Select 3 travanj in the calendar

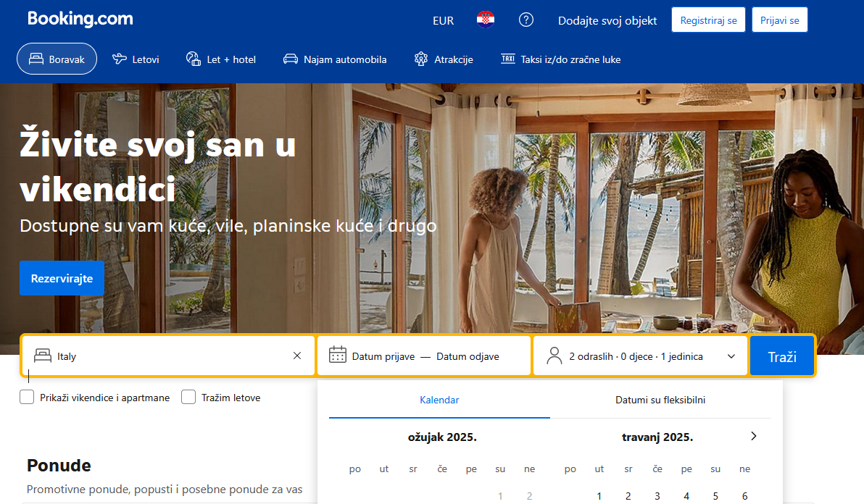[x=657, y=496]
